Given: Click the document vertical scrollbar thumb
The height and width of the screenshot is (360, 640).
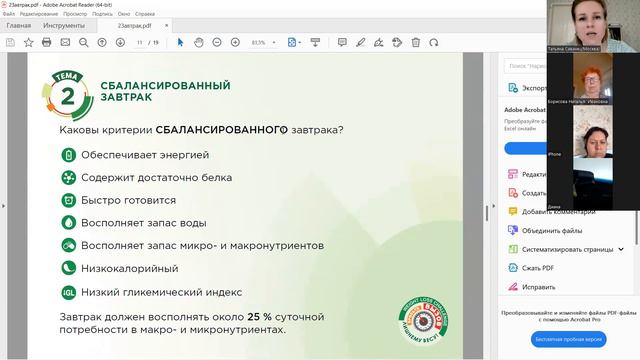Looking at the screenshot, I should pyautogui.click(x=487, y=213).
